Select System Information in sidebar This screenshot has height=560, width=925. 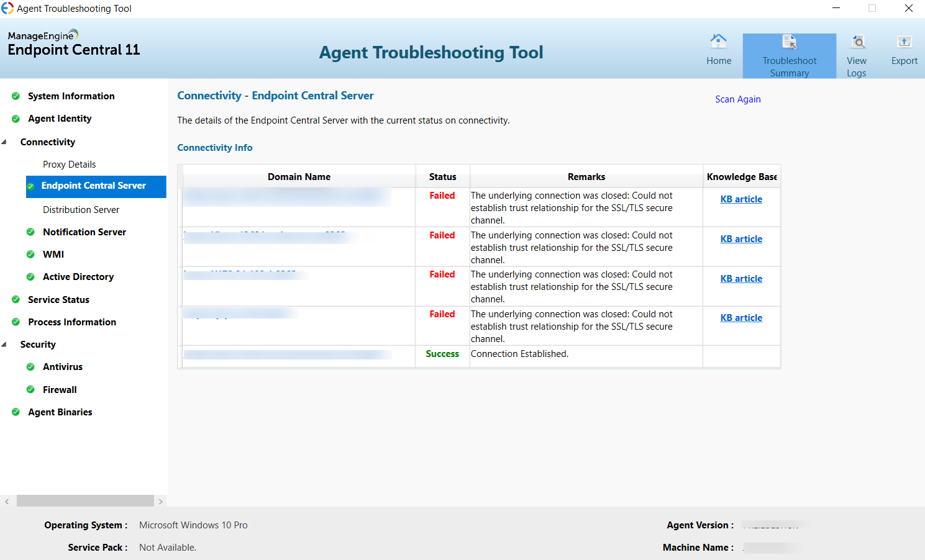coord(71,96)
